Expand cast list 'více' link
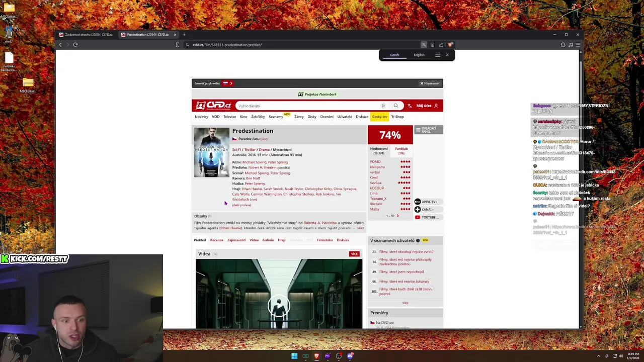This screenshot has height=362, width=644. 253,200
